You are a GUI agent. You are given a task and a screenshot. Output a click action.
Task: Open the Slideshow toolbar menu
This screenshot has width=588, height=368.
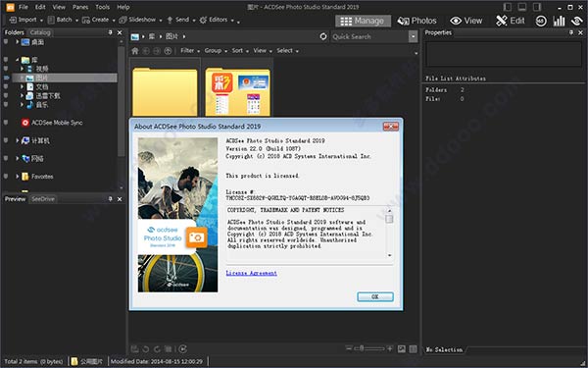140,20
